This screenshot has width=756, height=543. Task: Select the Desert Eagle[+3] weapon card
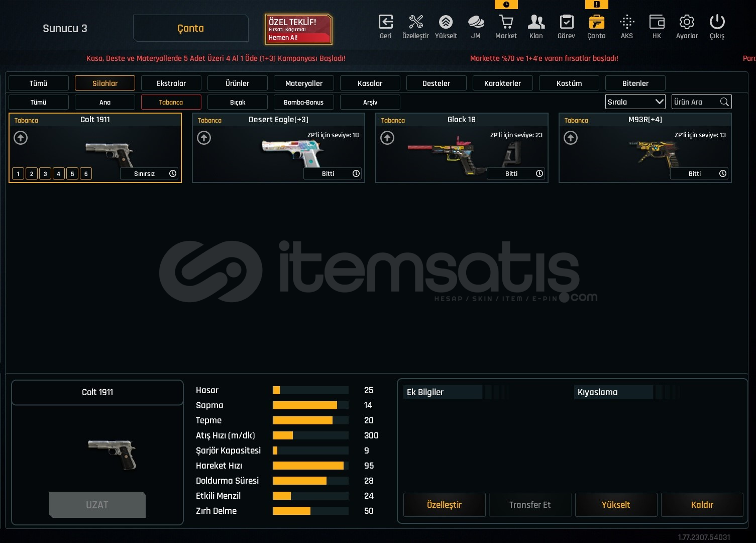tap(278, 148)
